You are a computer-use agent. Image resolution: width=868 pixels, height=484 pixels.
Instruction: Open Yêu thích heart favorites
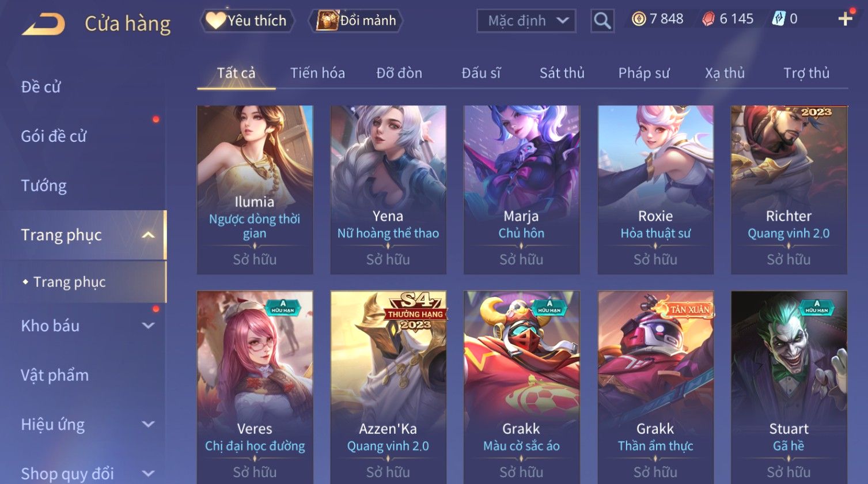tap(247, 21)
